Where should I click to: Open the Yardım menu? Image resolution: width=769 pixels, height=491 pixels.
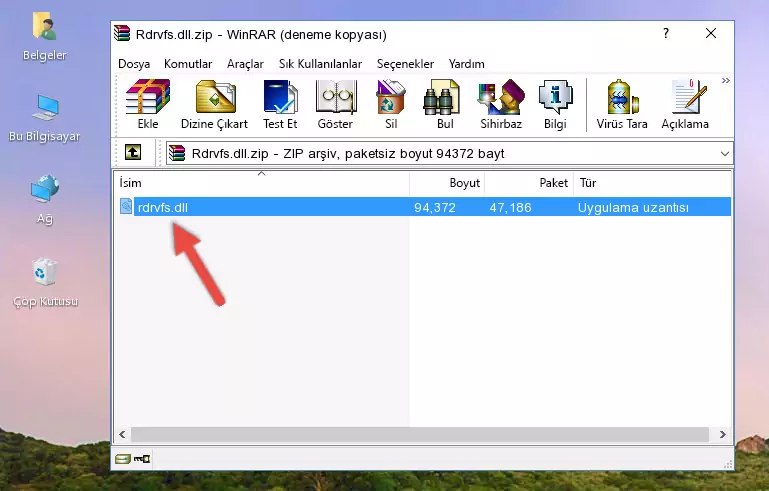coord(466,64)
